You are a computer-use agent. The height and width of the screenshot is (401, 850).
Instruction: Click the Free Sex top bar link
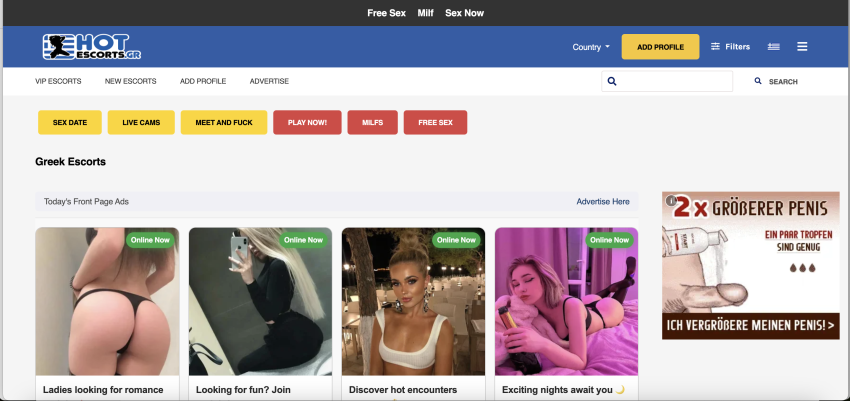387,13
